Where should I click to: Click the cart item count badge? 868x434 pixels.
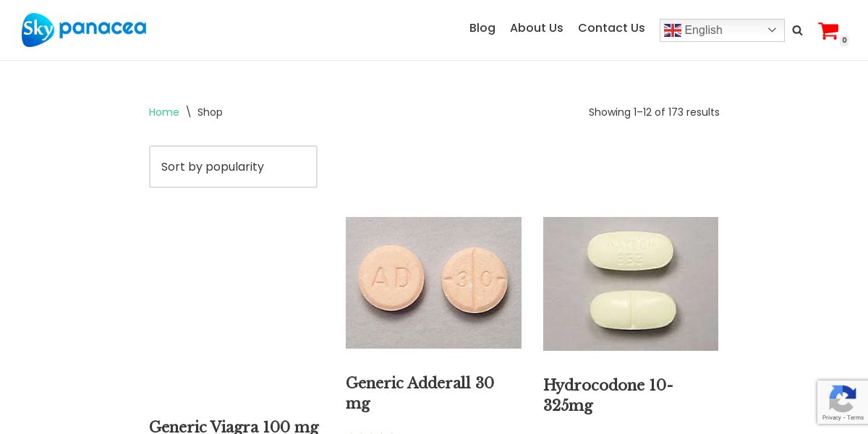[844, 41]
